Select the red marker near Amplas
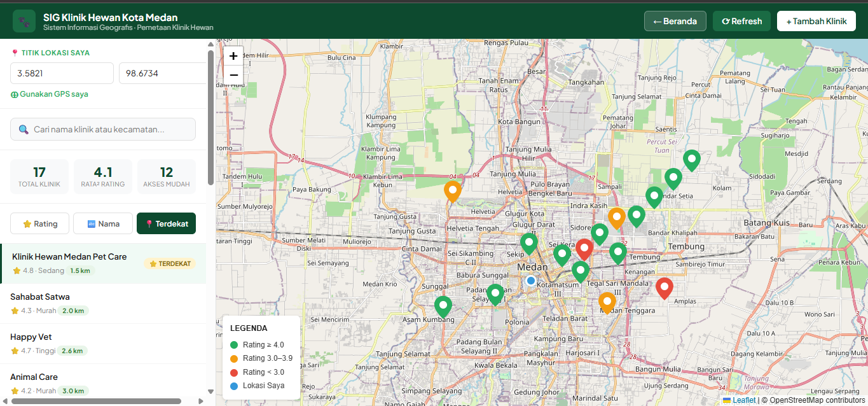 [665, 289]
